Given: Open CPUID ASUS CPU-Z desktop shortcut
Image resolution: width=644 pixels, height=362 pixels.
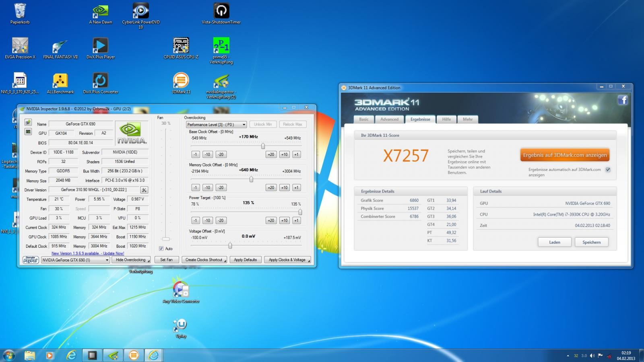Looking at the screenshot, I should (x=181, y=46).
